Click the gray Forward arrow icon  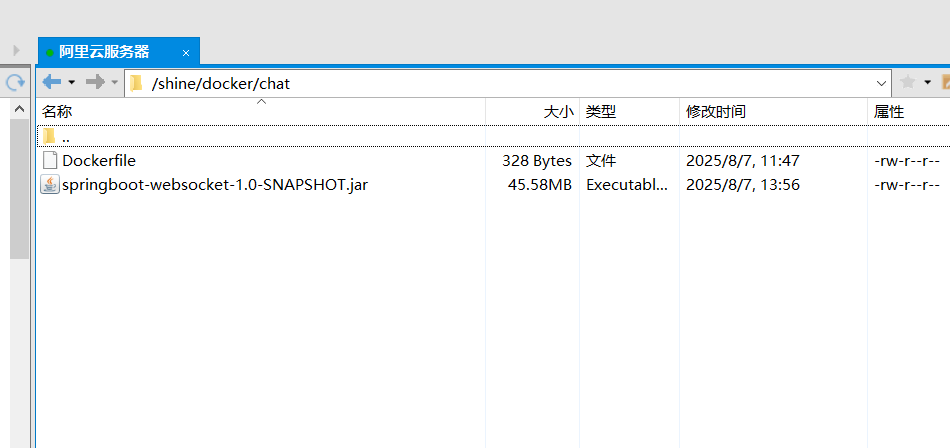tap(95, 82)
